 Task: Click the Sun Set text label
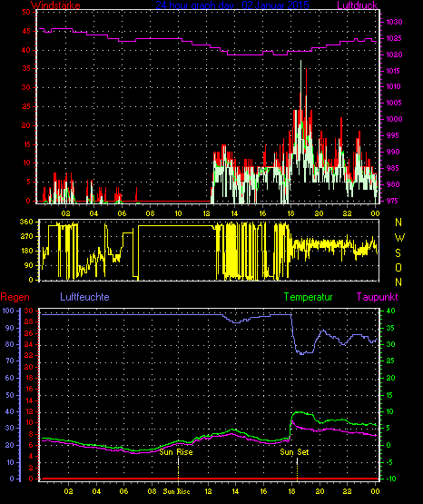(x=294, y=452)
